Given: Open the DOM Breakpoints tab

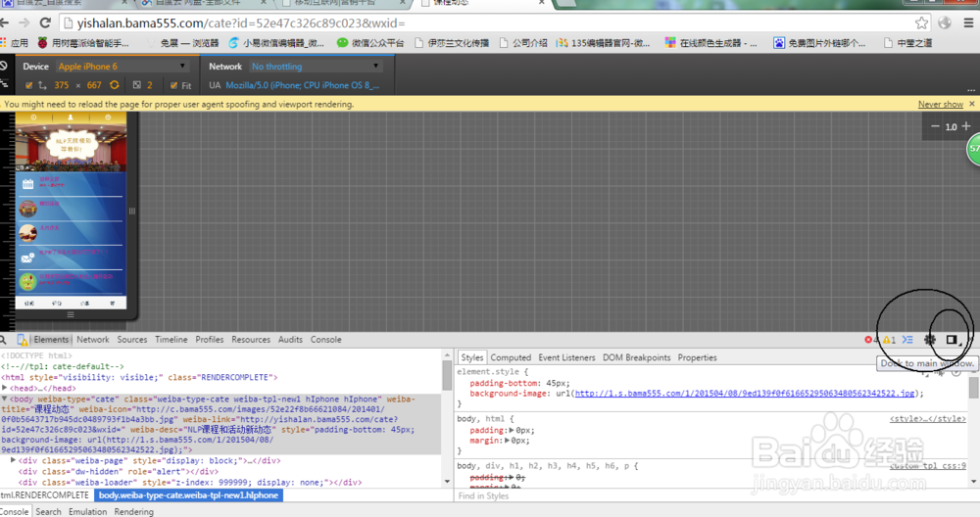Looking at the screenshot, I should (636, 357).
